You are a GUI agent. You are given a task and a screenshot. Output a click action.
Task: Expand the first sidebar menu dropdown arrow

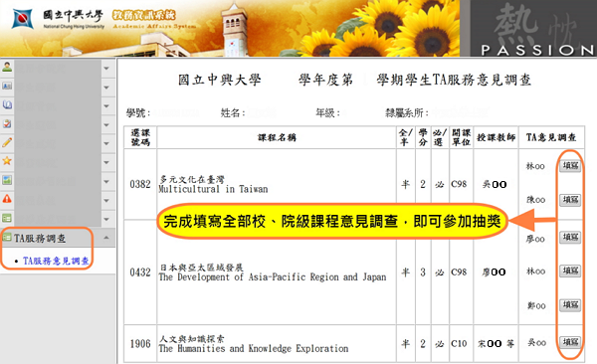click(x=106, y=69)
